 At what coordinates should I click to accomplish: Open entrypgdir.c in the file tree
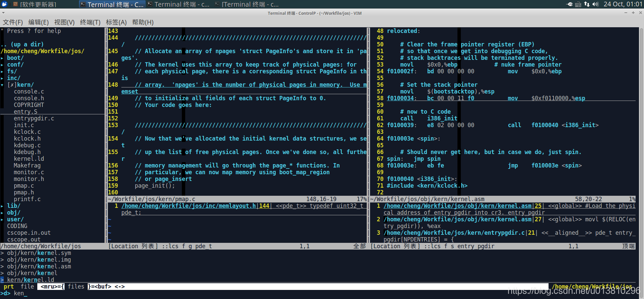pyautogui.click(x=34, y=118)
